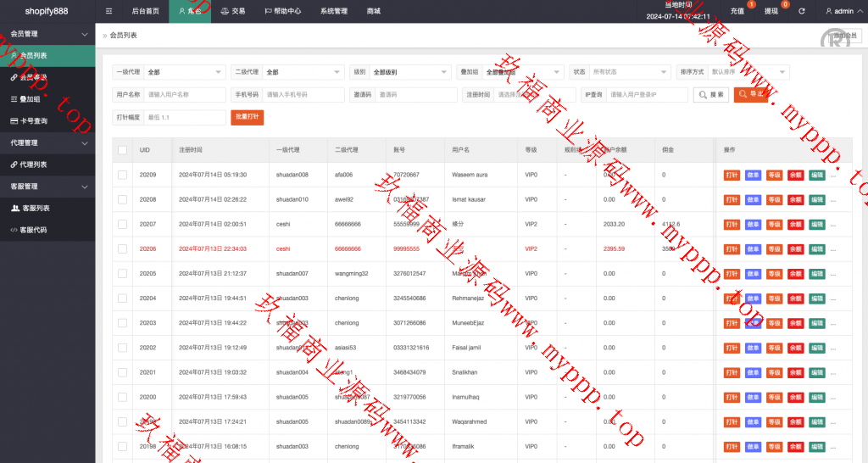Click the orange 批量打针 button
The image size is (868, 463).
tap(248, 117)
